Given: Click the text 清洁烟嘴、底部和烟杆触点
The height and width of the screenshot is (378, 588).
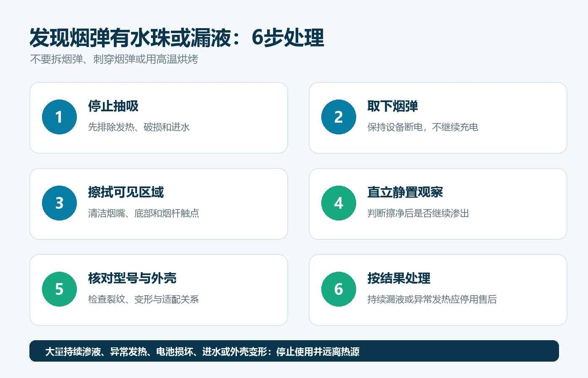Looking at the screenshot, I should tap(143, 213).
